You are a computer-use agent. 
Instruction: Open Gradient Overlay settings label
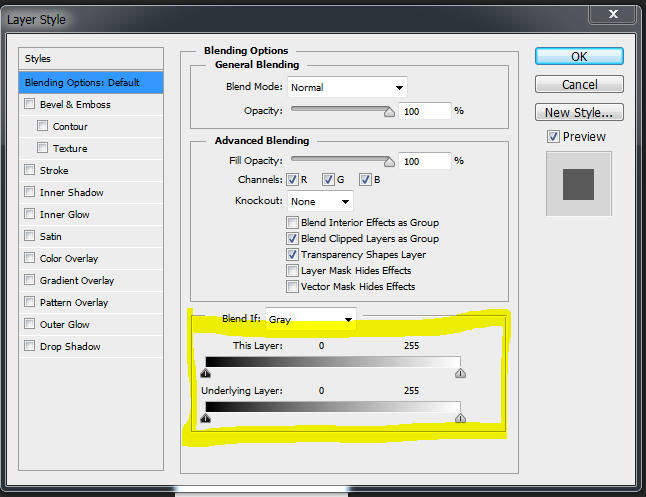click(x=77, y=280)
